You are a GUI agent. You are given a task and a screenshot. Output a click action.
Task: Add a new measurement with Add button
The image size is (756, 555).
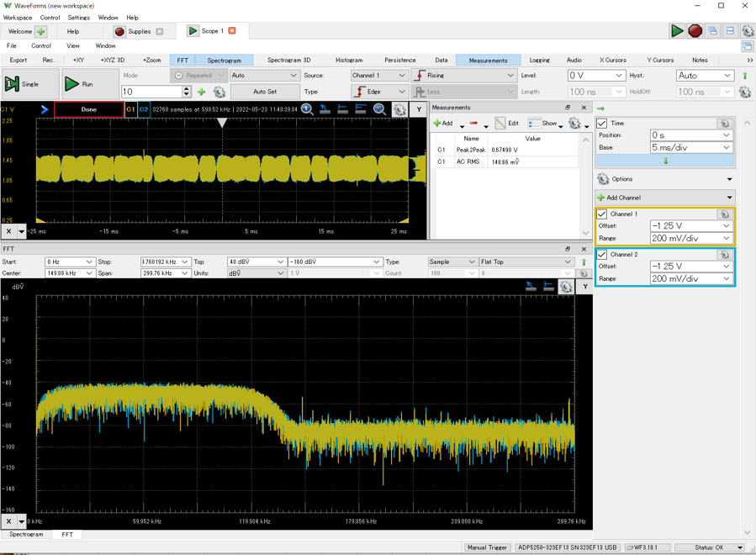pos(442,124)
